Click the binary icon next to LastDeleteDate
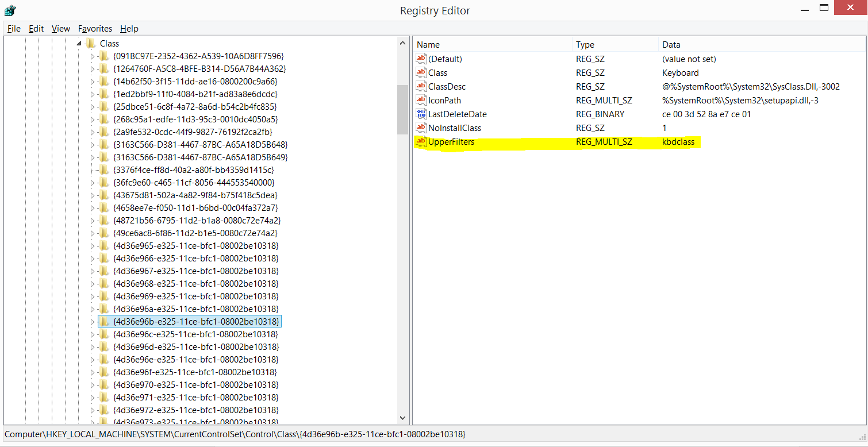This screenshot has height=447, width=868. tap(420, 114)
